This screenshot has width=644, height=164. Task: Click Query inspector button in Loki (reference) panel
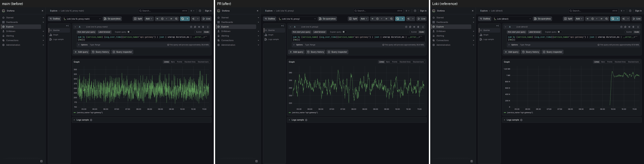[552, 52]
